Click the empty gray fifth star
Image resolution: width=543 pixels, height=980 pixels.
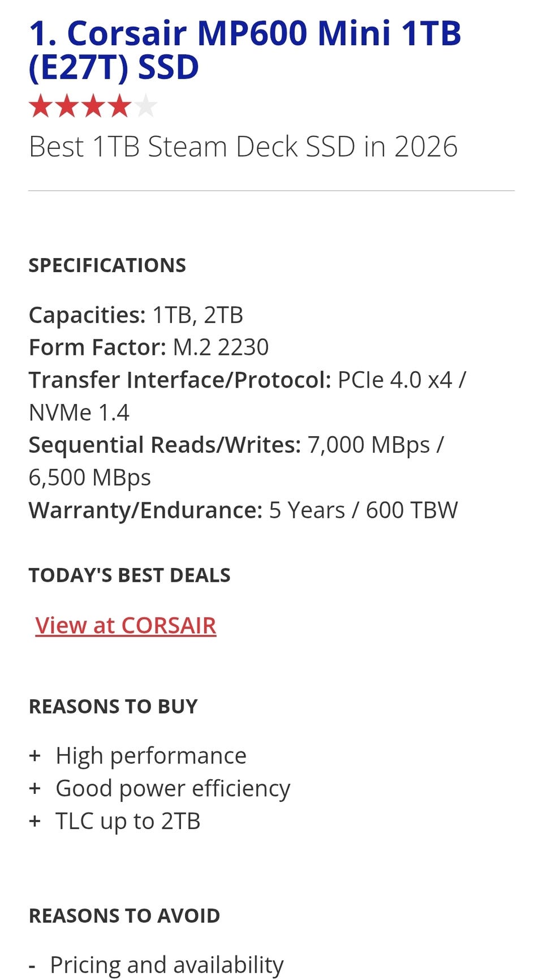click(x=146, y=106)
